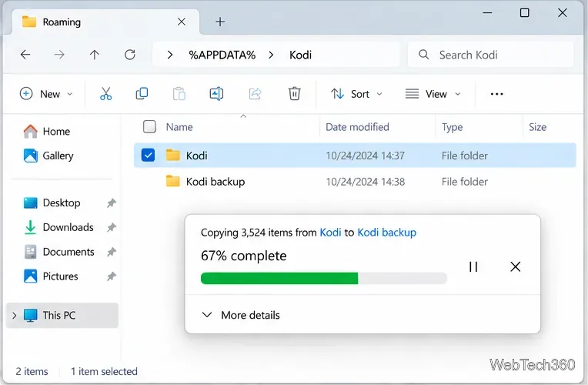Open the View dropdown menu
This screenshot has height=385, width=588.
pyautogui.click(x=433, y=94)
